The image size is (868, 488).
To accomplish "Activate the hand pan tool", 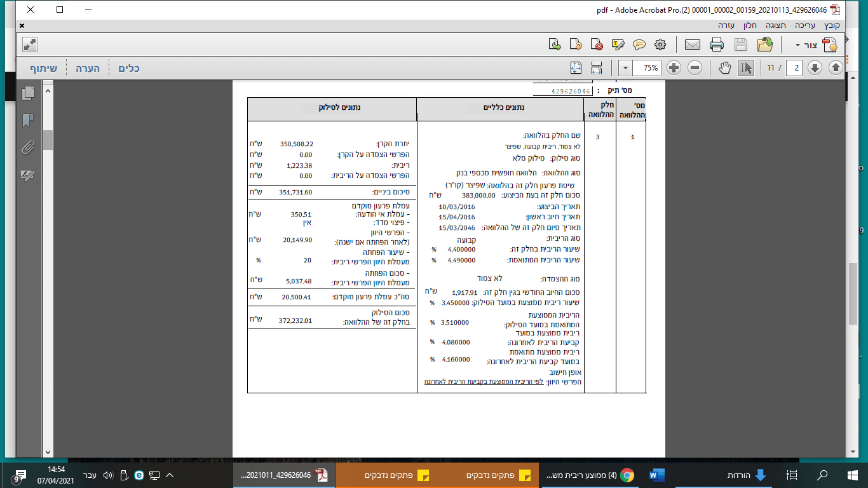I will 725,68.
